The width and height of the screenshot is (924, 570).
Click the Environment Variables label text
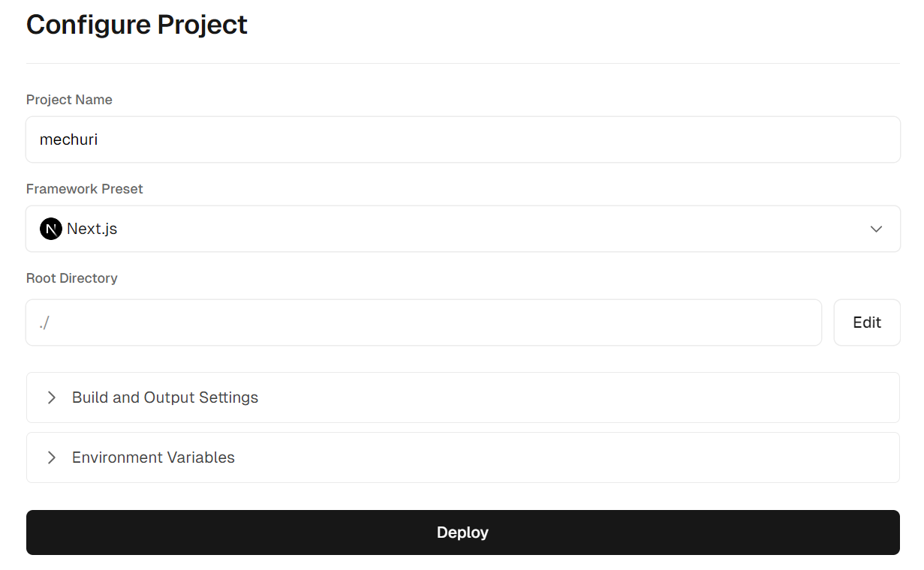(153, 457)
